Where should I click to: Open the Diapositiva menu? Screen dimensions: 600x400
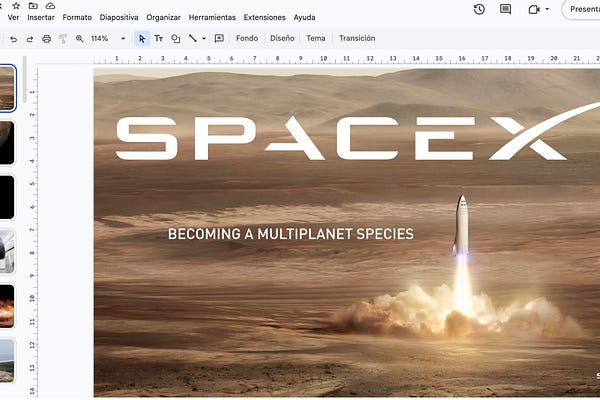pos(119,17)
